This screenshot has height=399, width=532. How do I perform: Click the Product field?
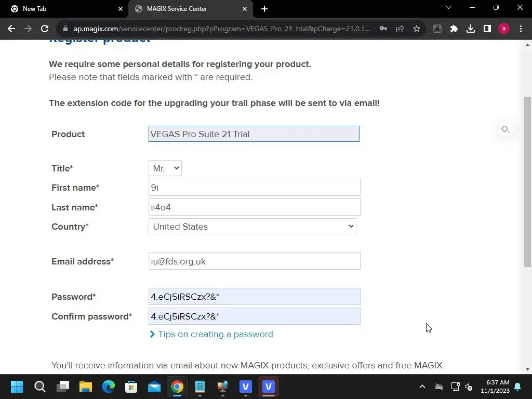coord(254,134)
